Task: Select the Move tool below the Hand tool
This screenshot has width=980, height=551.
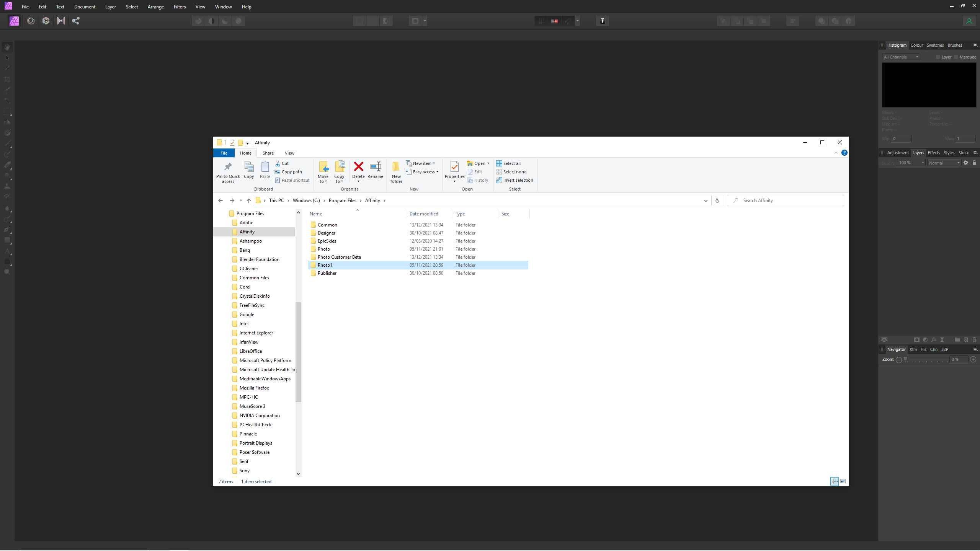Action: pos(7,57)
